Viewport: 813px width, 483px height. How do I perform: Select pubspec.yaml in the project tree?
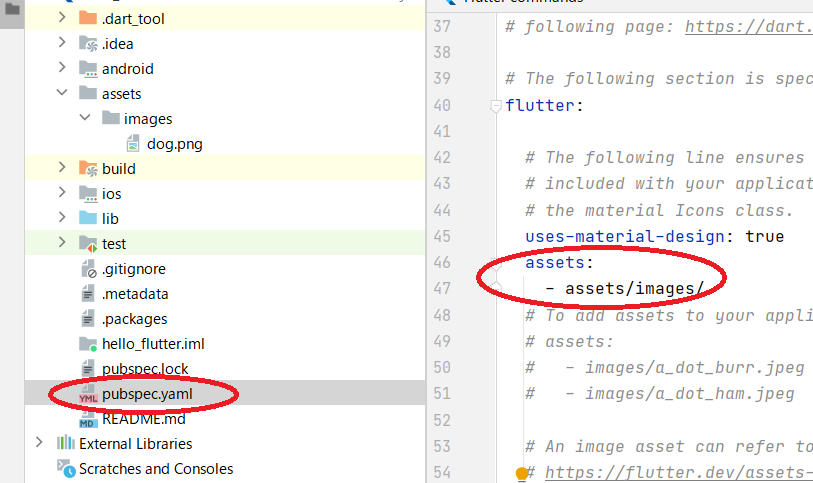click(x=147, y=394)
